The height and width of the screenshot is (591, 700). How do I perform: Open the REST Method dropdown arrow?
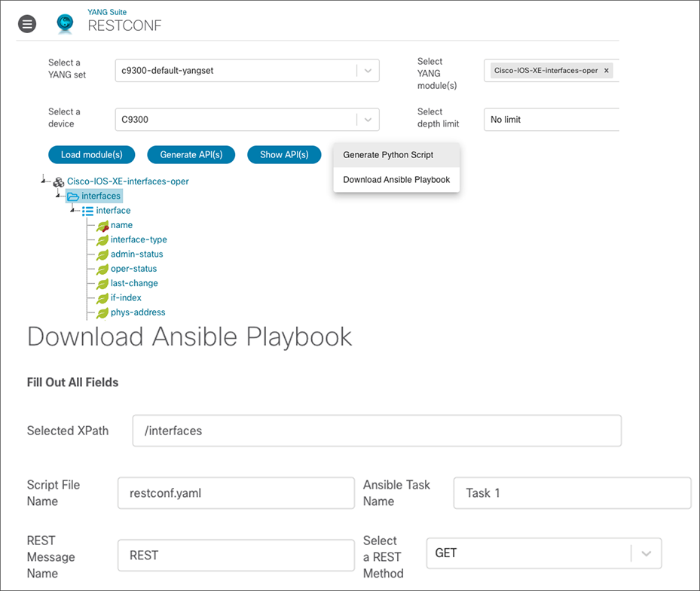point(646,553)
